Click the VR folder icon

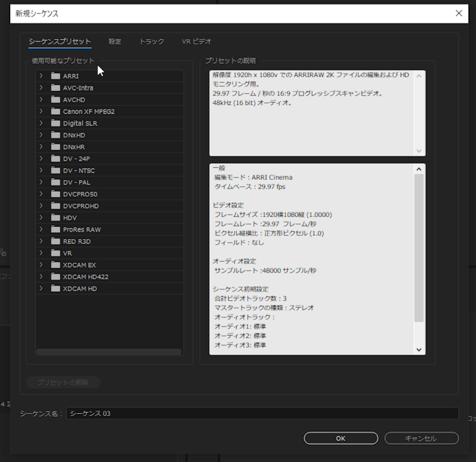[x=56, y=253]
